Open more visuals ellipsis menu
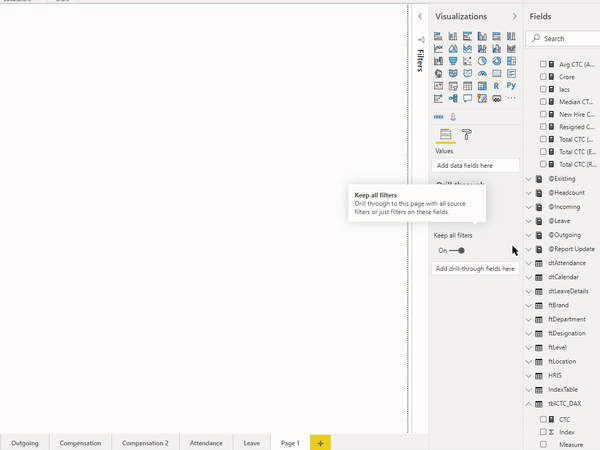 click(511, 98)
